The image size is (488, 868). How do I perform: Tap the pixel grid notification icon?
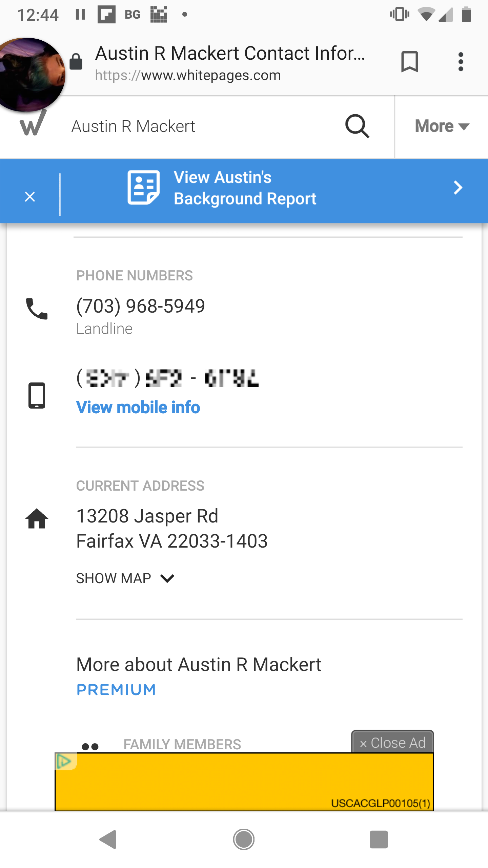[x=159, y=15]
